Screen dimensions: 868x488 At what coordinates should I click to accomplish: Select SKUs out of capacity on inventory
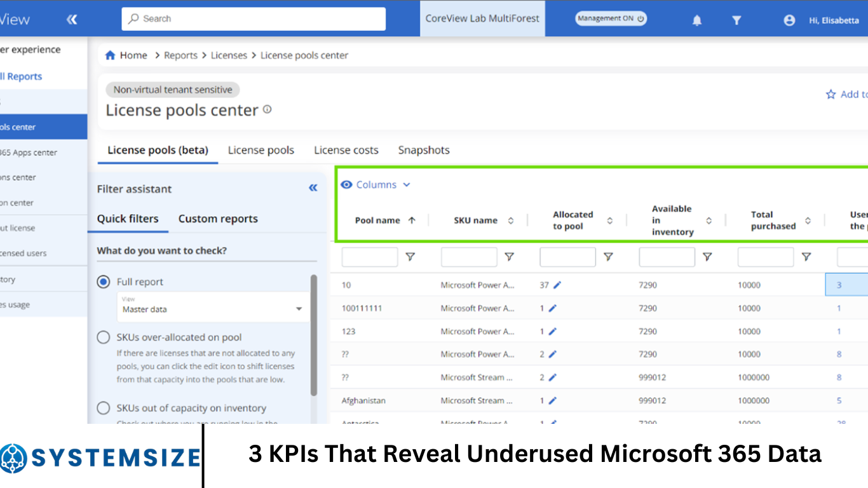point(103,408)
